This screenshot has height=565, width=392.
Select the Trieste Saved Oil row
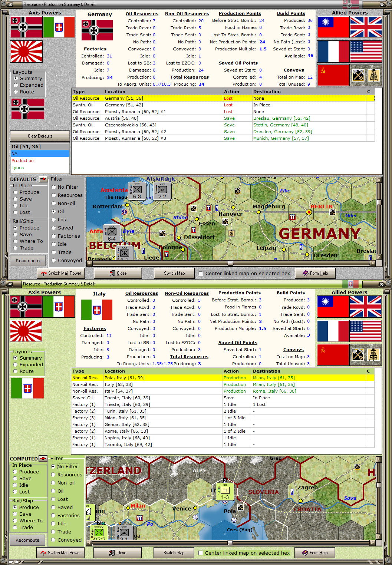[223, 398]
